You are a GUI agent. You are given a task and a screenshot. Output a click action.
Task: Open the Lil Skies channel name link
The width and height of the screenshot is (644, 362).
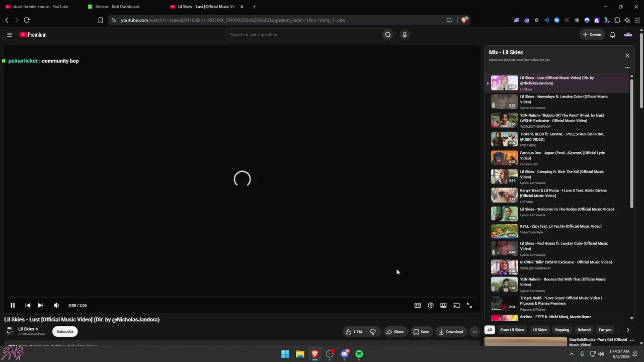click(x=26, y=329)
